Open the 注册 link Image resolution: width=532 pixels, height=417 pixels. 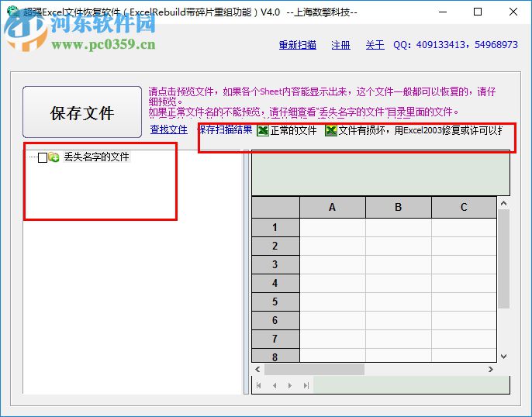340,45
